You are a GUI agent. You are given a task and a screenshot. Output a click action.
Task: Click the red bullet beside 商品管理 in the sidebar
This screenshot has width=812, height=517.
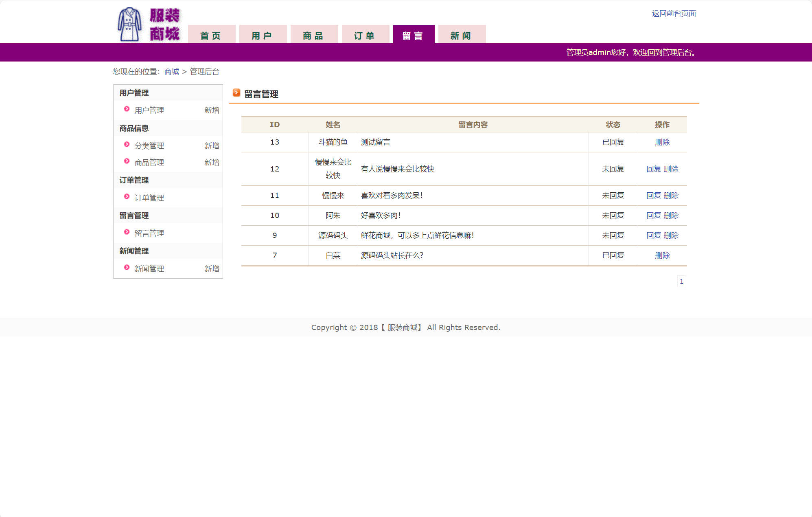click(x=127, y=161)
